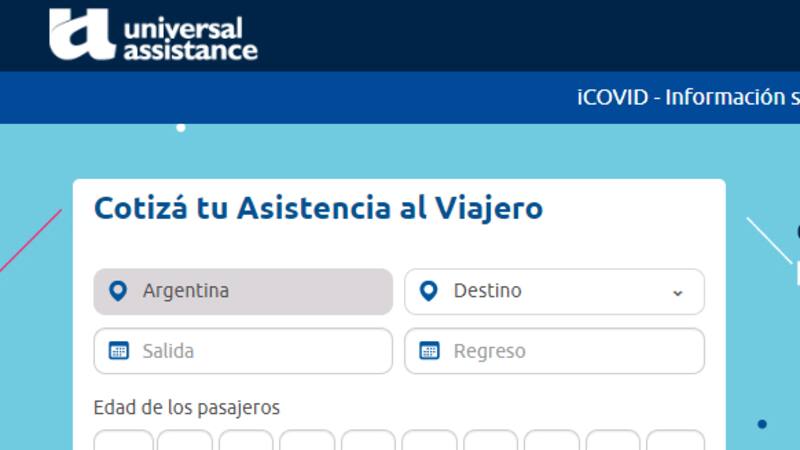Click the calendar icon in Salida field

pos(118,351)
